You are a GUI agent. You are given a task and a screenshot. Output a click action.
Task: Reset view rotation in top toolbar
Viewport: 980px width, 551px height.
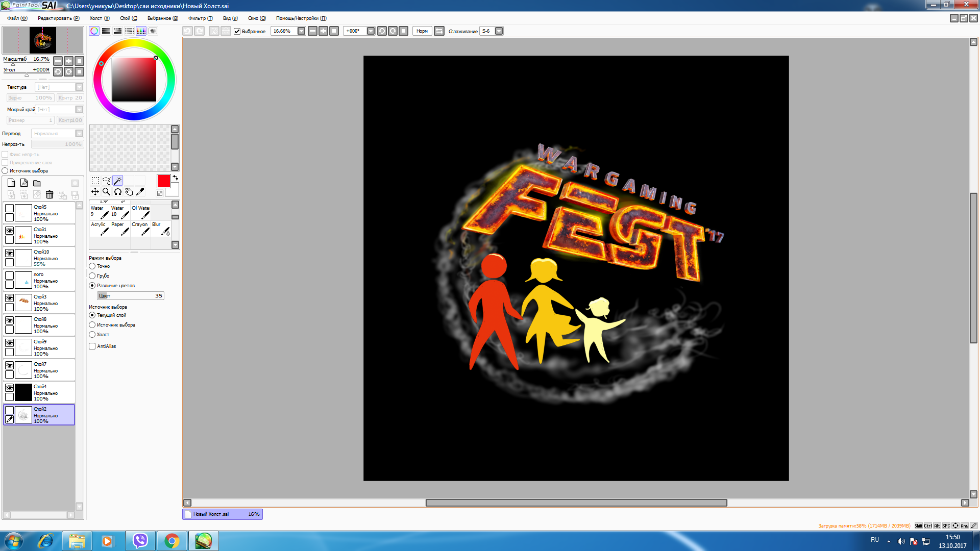(x=403, y=31)
